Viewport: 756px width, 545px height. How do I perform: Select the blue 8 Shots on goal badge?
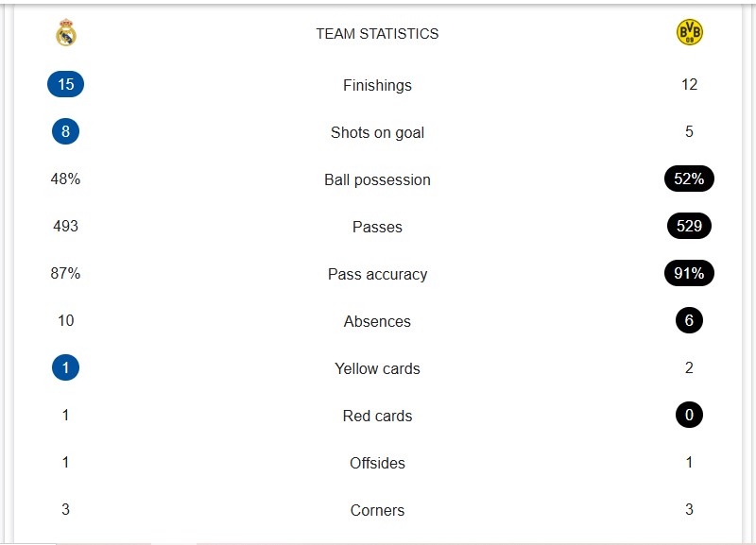point(65,132)
